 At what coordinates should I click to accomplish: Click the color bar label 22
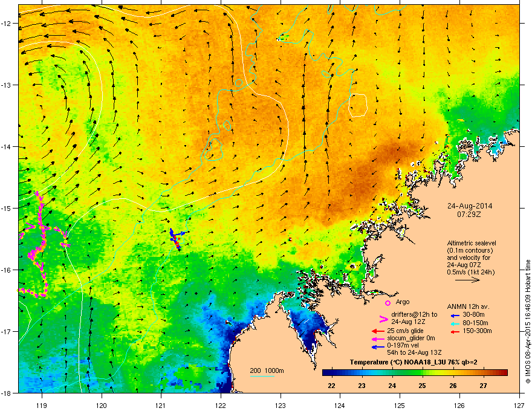click(x=331, y=386)
